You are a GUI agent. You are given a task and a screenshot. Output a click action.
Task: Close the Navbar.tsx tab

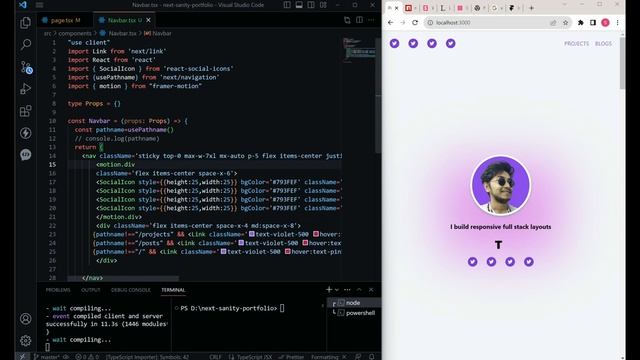coord(149,20)
